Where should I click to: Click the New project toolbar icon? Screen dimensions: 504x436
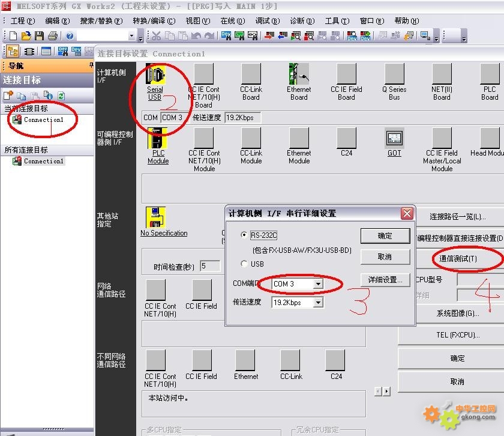point(13,35)
